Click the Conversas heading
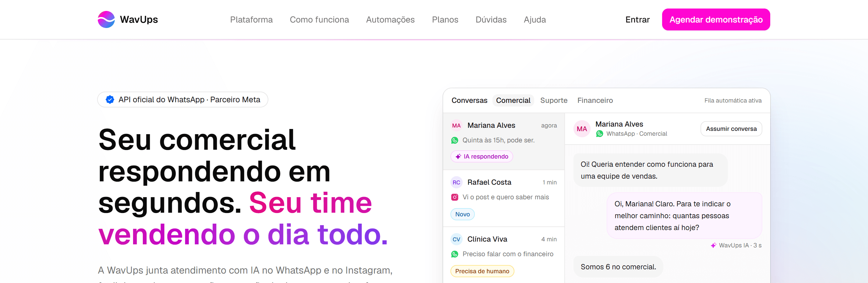 tap(469, 101)
